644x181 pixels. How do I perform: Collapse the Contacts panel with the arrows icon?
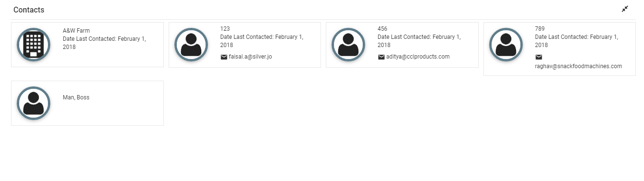point(625,9)
